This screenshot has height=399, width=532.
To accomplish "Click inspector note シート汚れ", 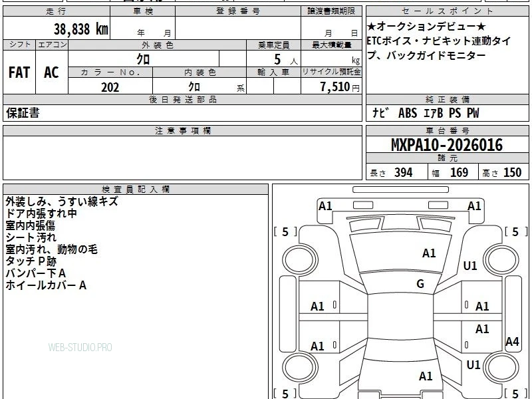I will point(31,237).
